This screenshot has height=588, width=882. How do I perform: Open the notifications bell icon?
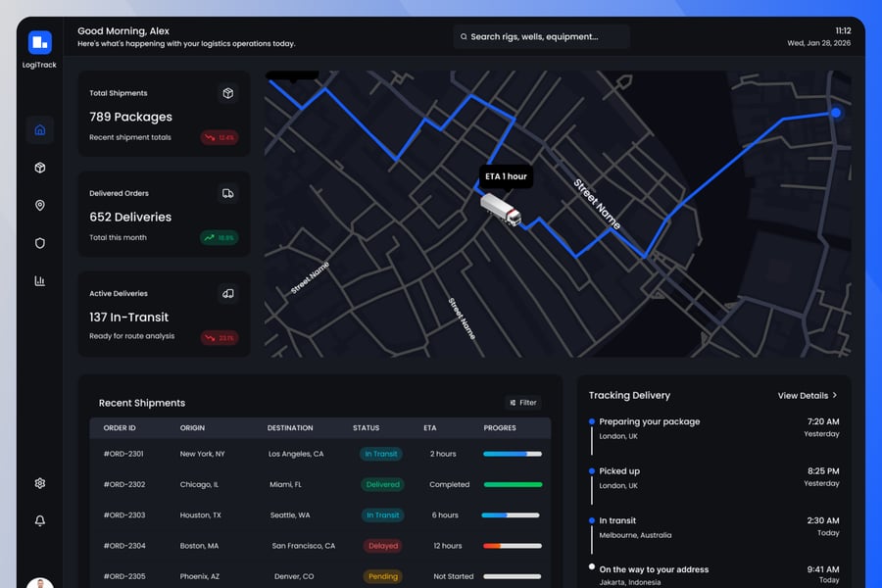coord(40,520)
